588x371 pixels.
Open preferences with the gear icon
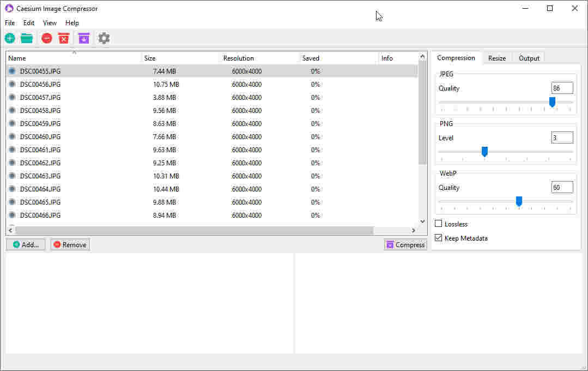[x=104, y=38]
